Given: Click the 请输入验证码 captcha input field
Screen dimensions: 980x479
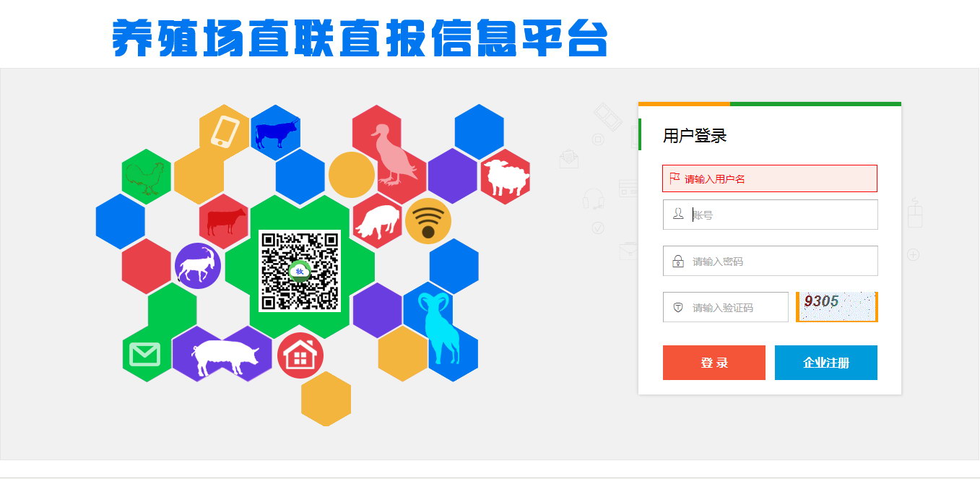Looking at the screenshot, I should click(725, 307).
